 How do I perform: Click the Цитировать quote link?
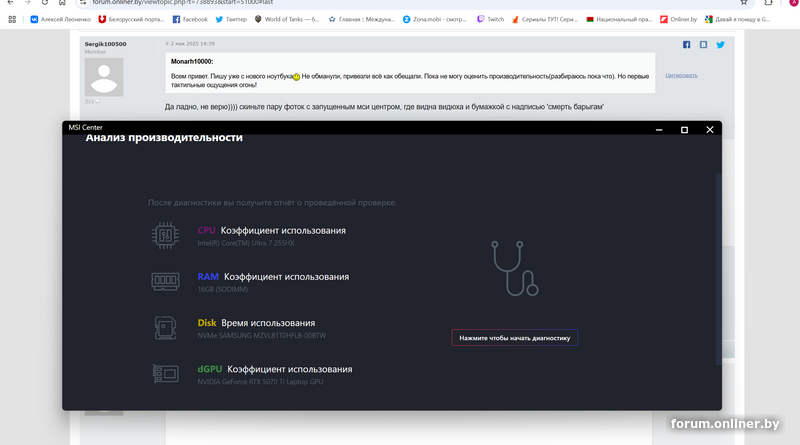click(681, 76)
